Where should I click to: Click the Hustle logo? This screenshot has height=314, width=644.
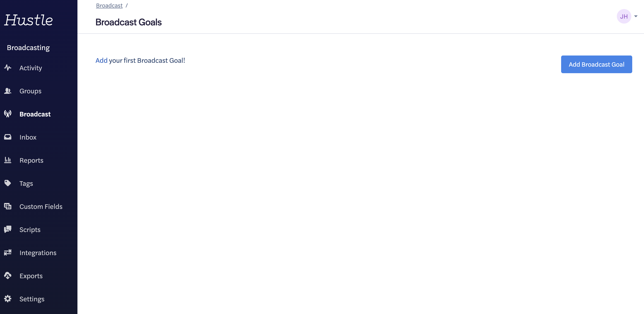point(29,20)
